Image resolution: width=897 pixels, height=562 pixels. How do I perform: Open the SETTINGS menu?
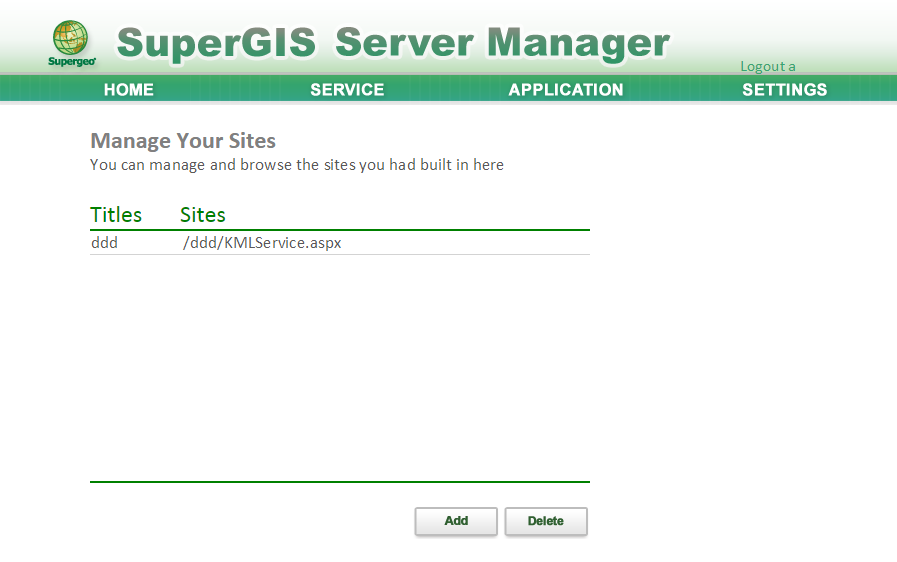coord(784,90)
